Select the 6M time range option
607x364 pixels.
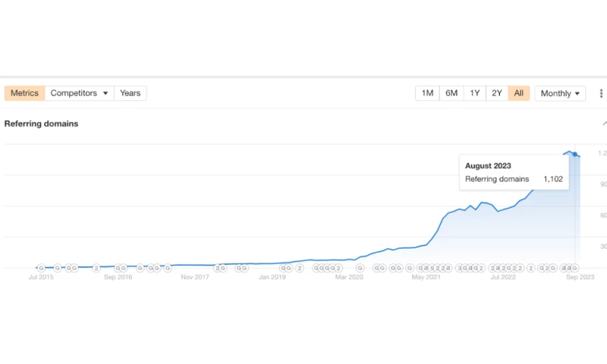click(x=451, y=93)
